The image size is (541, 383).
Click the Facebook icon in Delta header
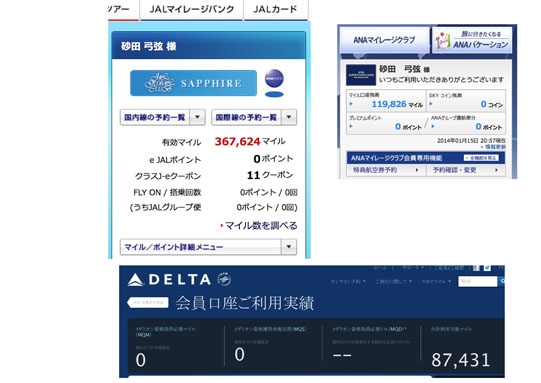tap(476, 267)
